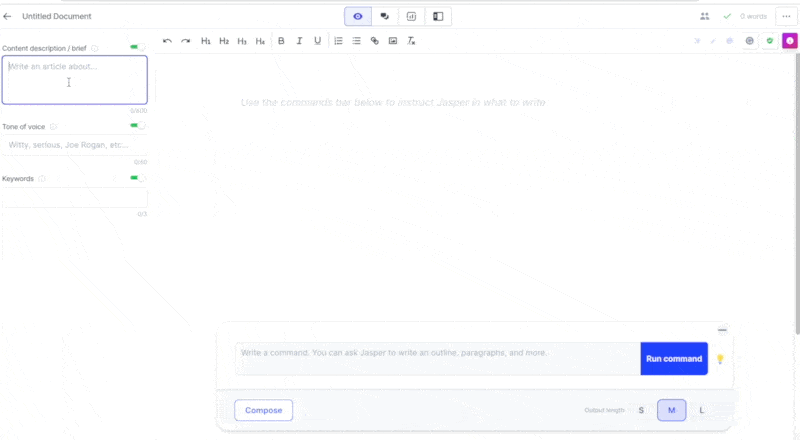Click the Untitled Document title
Image resolution: width=800 pixels, height=440 pixels.
(x=57, y=16)
